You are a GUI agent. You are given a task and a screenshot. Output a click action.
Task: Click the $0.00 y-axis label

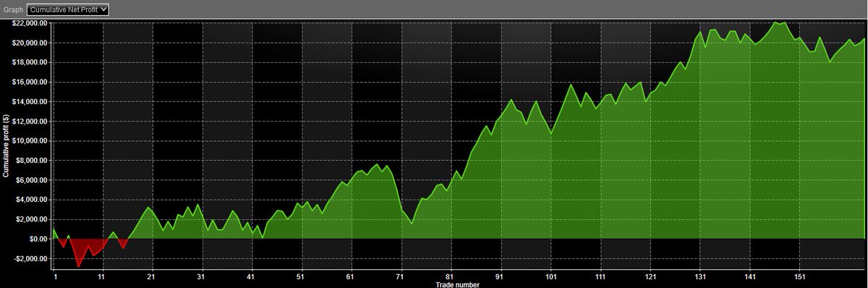click(38, 239)
